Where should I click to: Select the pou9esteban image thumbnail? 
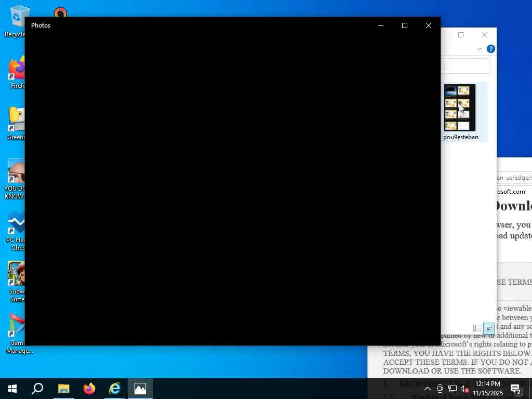point(460,108)
